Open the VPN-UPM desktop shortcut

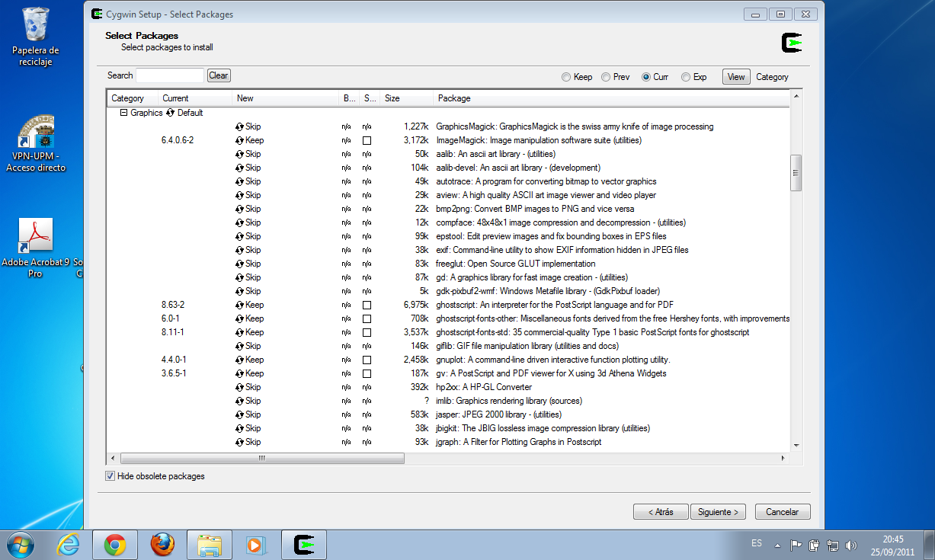pyautogui.click(x=36, y=143)
